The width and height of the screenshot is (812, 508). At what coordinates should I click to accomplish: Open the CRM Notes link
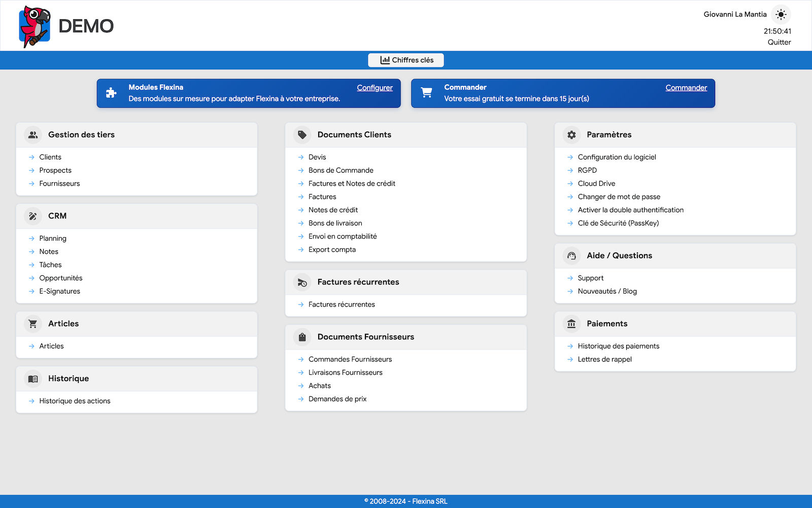point(49,251)
